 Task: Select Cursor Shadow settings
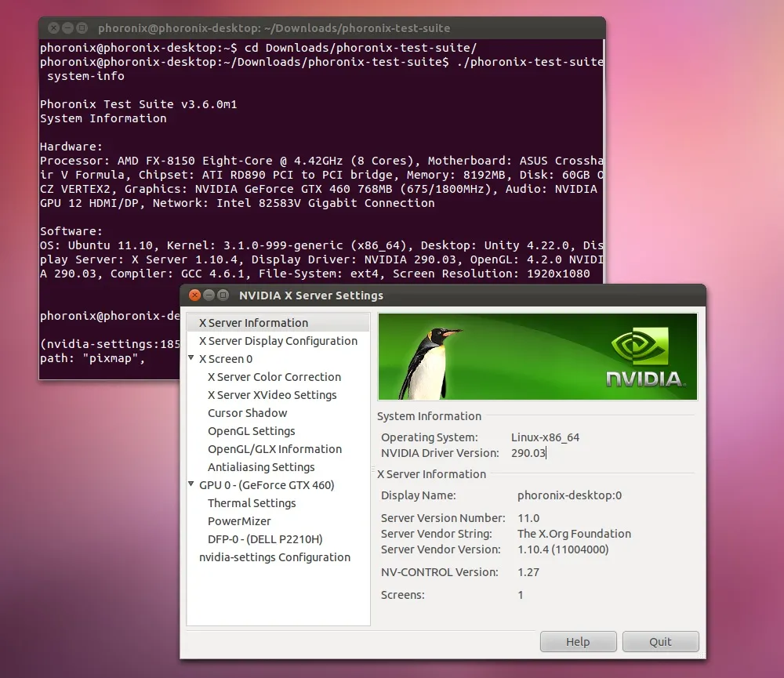coord(247,413)
